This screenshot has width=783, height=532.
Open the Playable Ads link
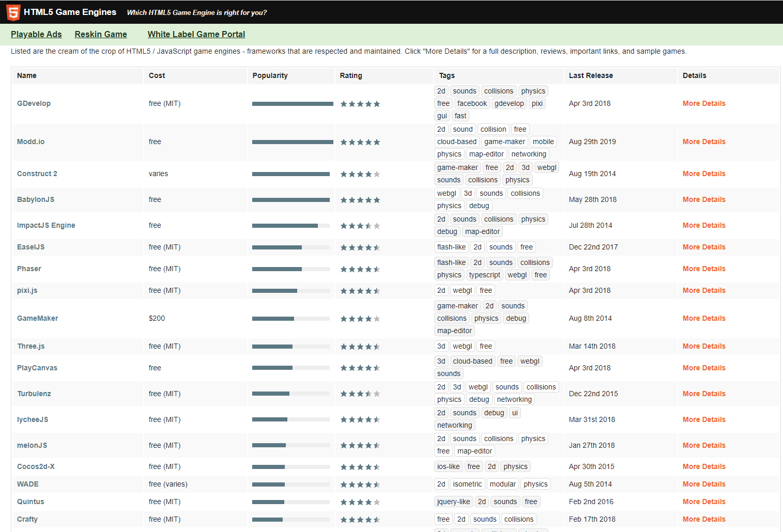pos(36,34)
